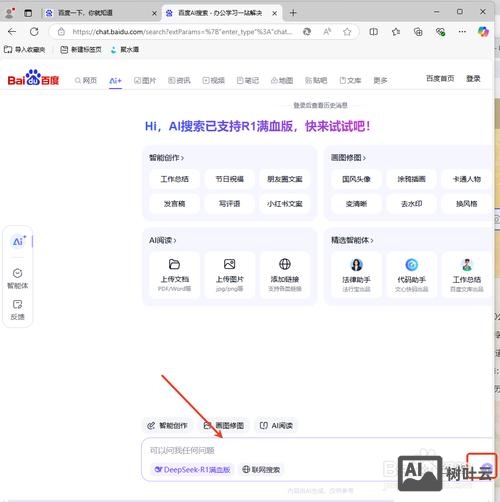Click the 智能创作 shortcut above input box
The width and height of the screenshot is (500, 502).
coord(167,426)
